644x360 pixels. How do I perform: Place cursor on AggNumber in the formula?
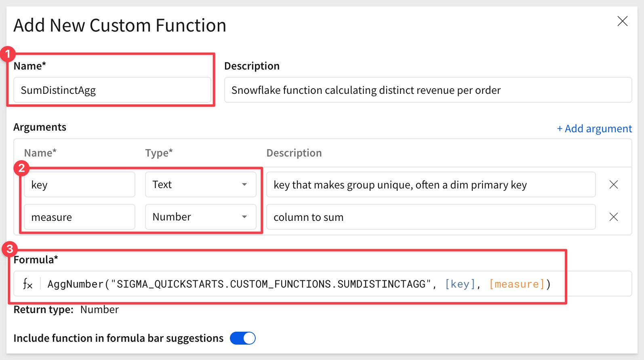tap(75, 284)
